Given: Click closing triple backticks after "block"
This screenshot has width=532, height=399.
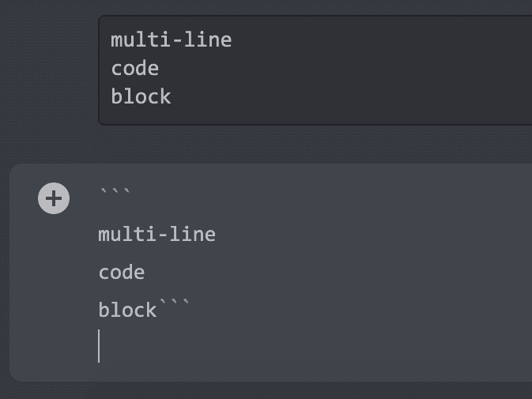Looking at the screenshot, I should coord(174,307).
